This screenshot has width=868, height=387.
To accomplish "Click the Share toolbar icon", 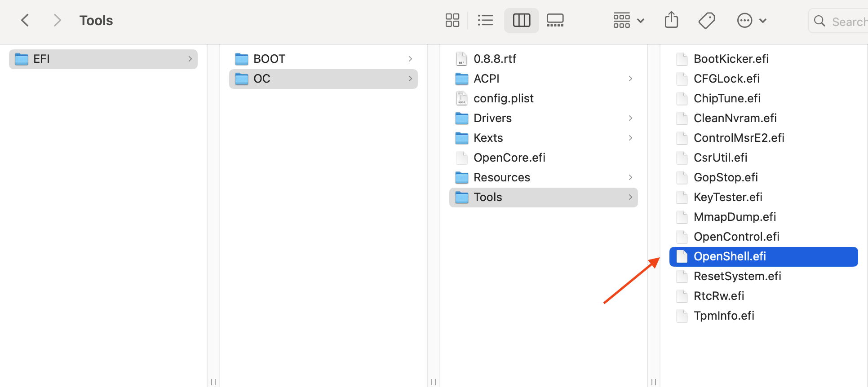I will pos(671,20).
